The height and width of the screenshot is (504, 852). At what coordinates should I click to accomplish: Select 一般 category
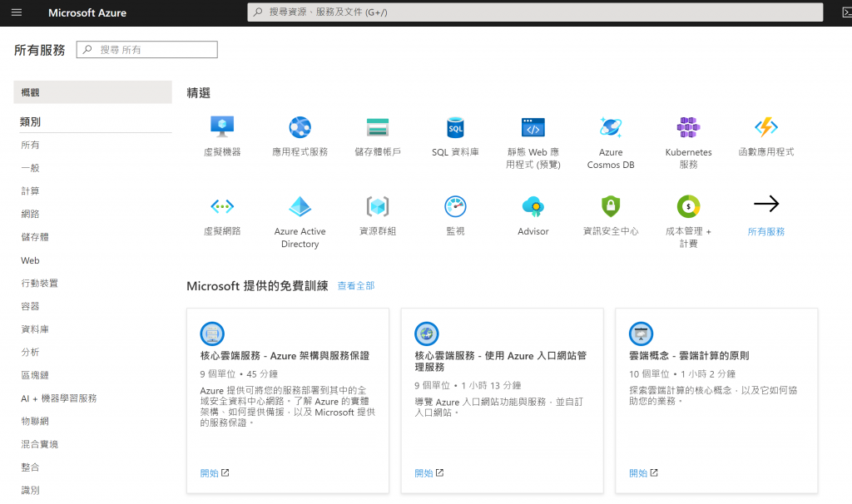pos(30,168)
